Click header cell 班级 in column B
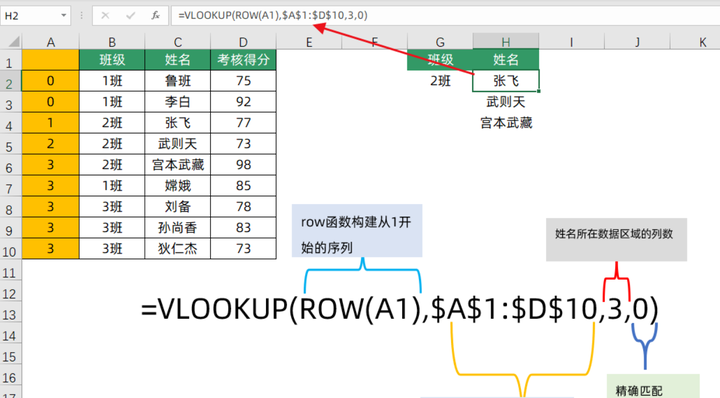The height and width of the screenshot is (398, 720). [112, 60]
